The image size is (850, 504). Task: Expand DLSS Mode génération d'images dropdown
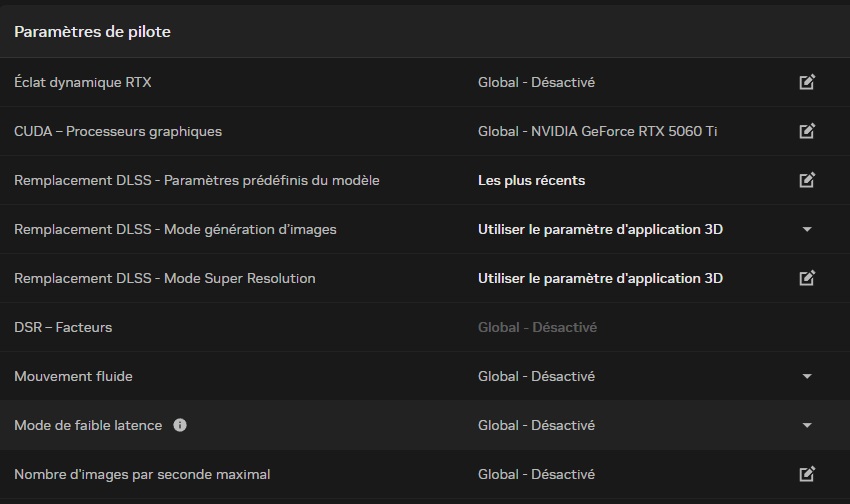point(807,229)
